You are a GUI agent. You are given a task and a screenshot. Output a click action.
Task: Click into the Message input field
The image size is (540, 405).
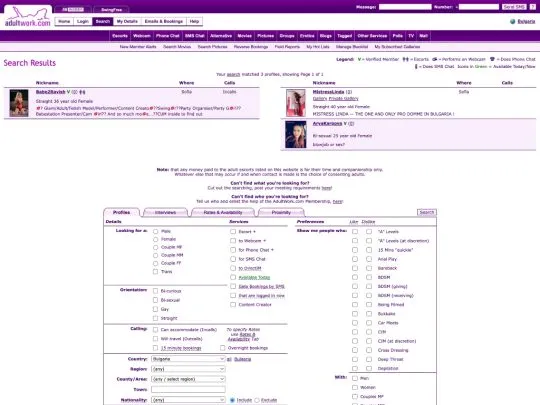click(405, 7)
